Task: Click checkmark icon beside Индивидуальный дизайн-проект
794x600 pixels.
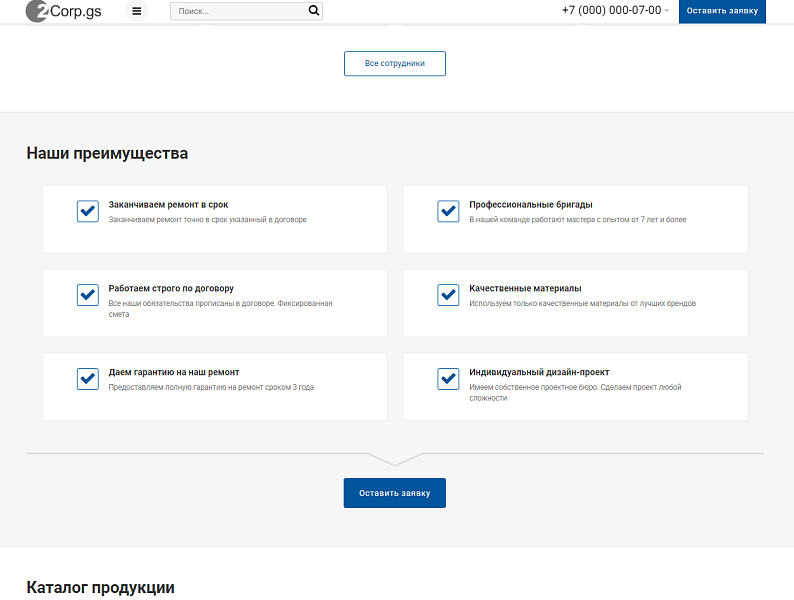Action: click(448, 379)
